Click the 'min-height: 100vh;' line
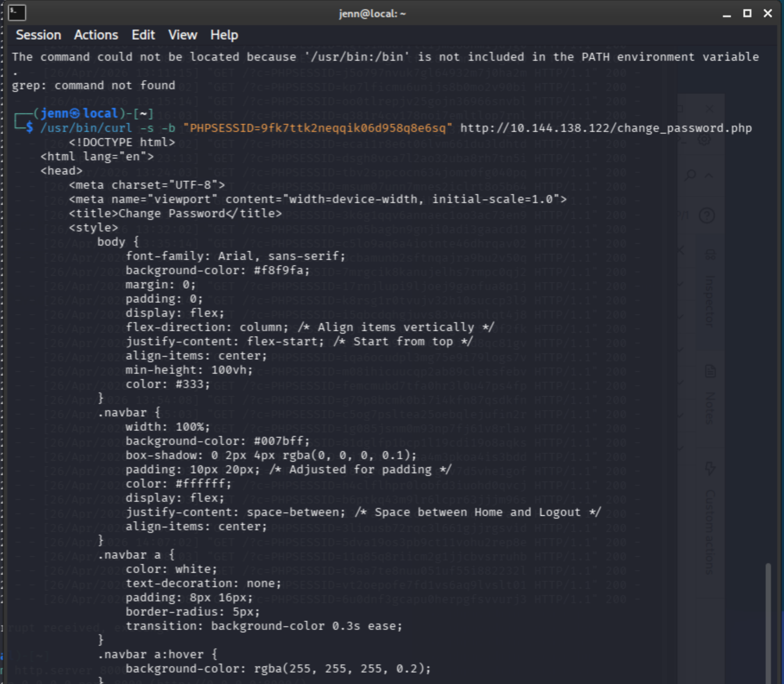784x684 pixels. pos(189,370)
